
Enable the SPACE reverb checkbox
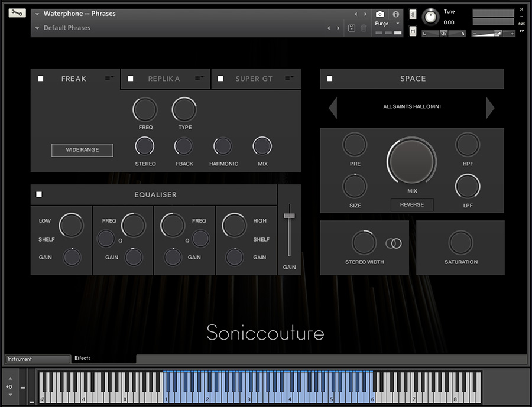pos(329,79)
